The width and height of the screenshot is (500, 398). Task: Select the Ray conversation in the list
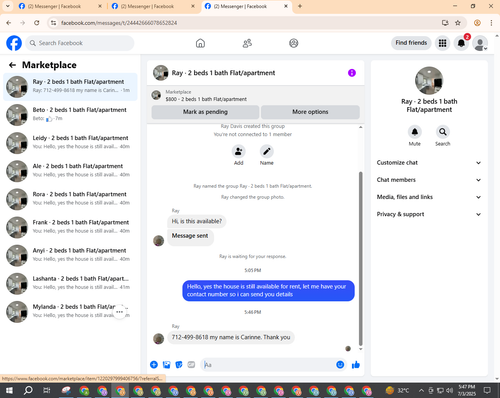tap(70, 87)
